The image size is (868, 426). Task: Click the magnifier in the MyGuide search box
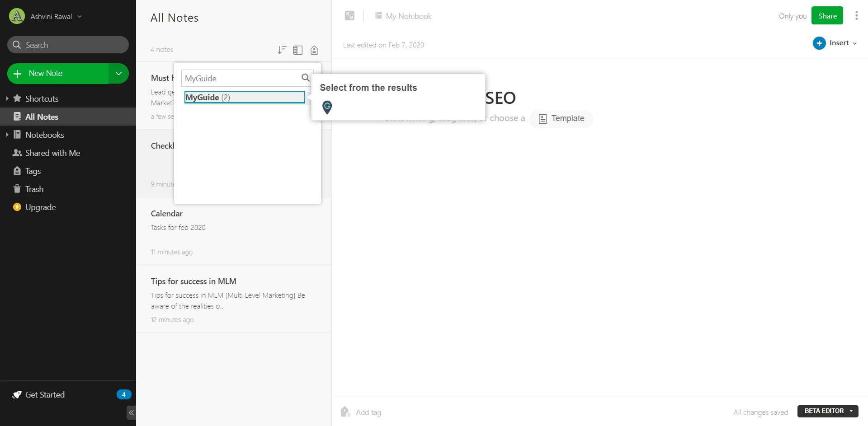[305, 77]
